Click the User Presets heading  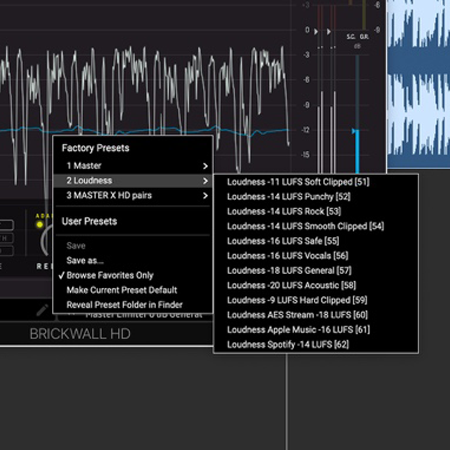(x=89, y=221)
